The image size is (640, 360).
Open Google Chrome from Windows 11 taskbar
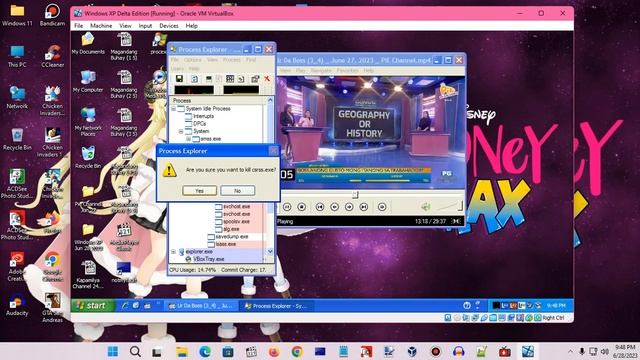pyautogui.click(x=297, y=351)
